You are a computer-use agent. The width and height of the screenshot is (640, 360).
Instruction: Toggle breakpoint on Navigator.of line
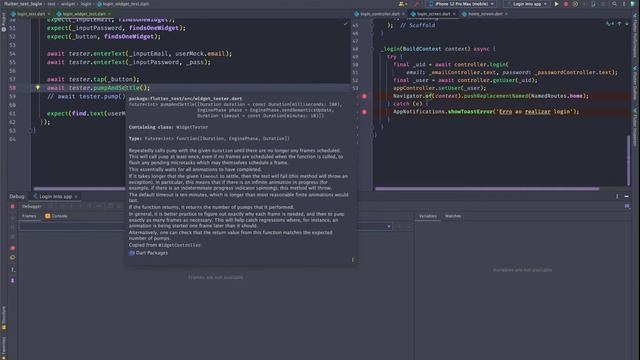click(364, 96)
